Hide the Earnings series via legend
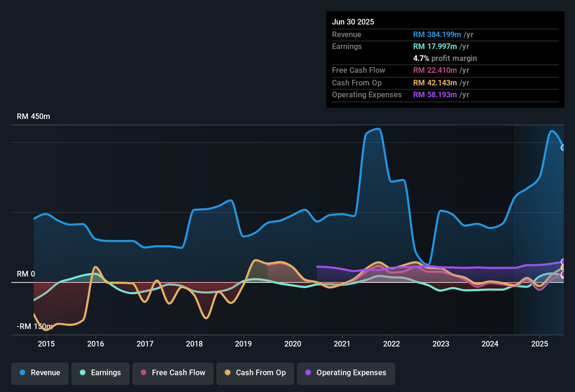 (x=101, y=373)
